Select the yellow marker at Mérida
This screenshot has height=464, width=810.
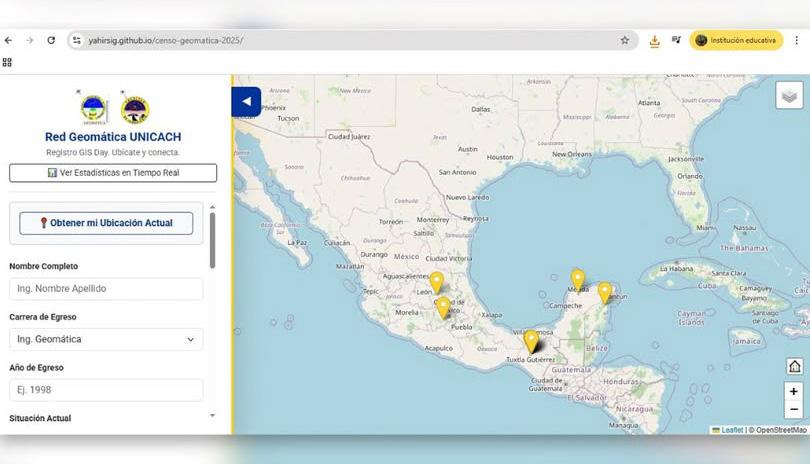[578, 280]
